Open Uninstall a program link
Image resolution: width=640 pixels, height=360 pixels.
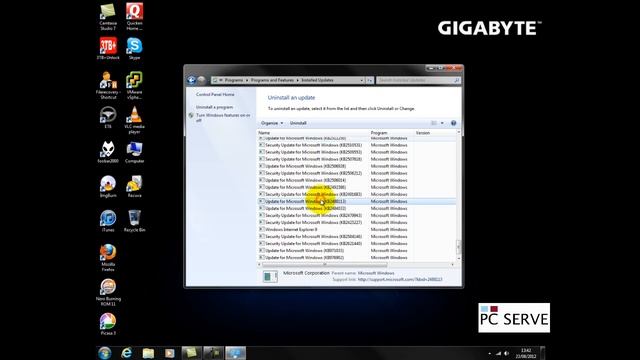[215, 107]
